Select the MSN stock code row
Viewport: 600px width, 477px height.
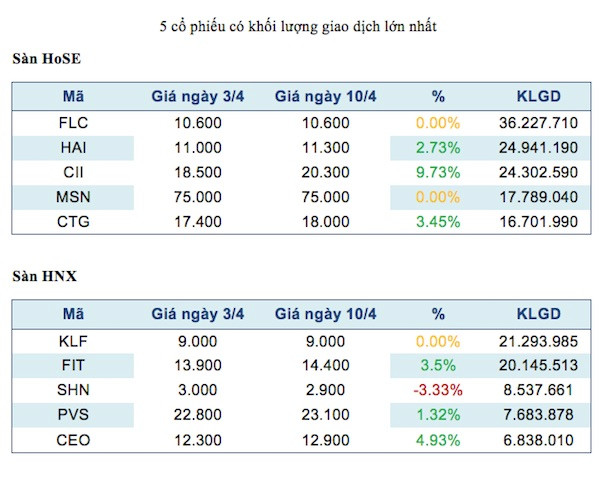73,198
